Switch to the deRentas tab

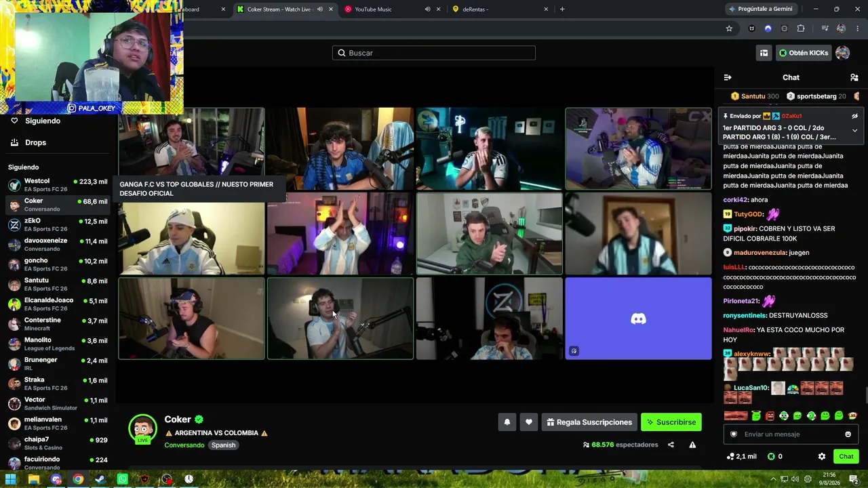[x=475, y=9]
